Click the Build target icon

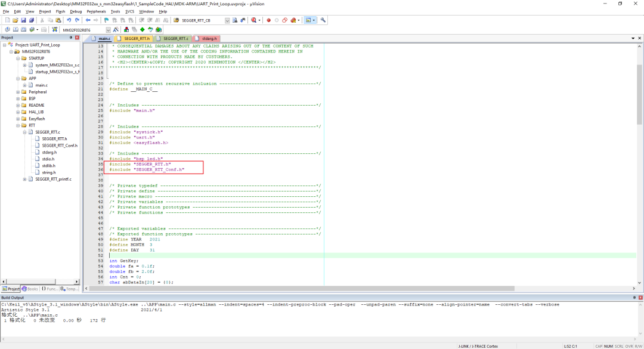point(16,30)
